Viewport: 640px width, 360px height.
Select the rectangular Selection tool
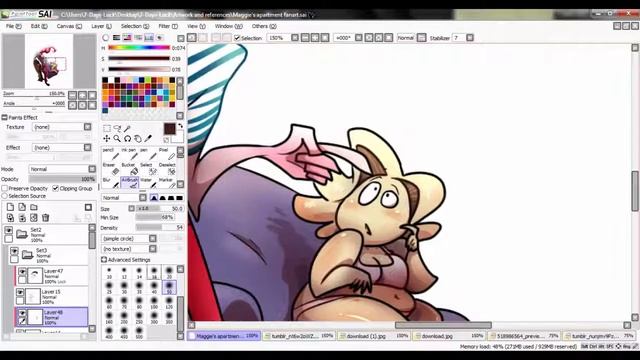107,129
